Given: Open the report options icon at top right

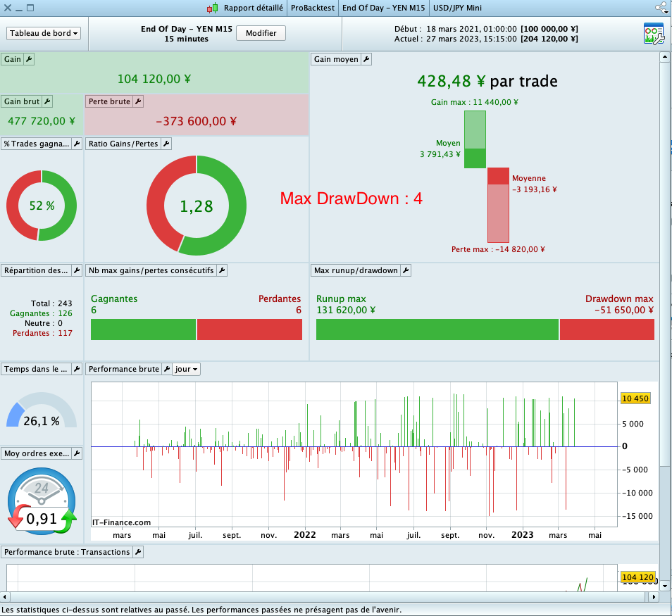Looking at the screenshot, I should 653,34.
